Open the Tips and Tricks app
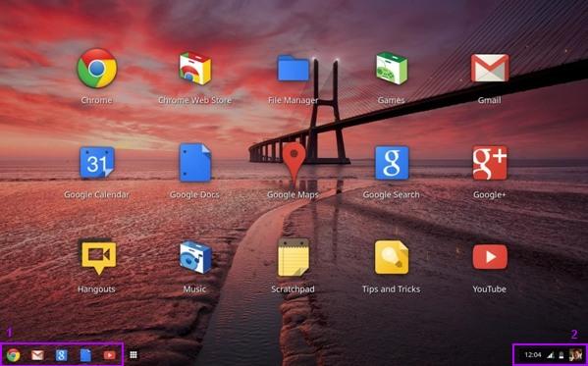 click(x=392, y=257)
